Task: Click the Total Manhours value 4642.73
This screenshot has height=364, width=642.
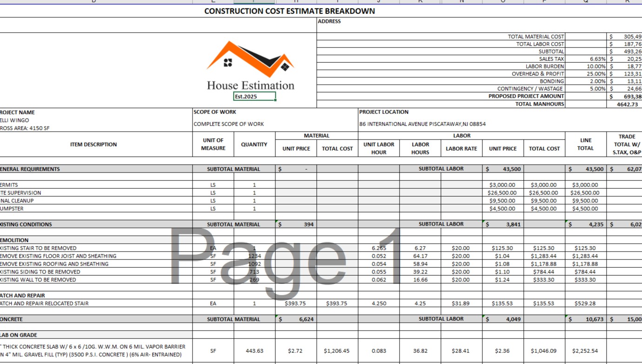Action: (x=624, y=104)
